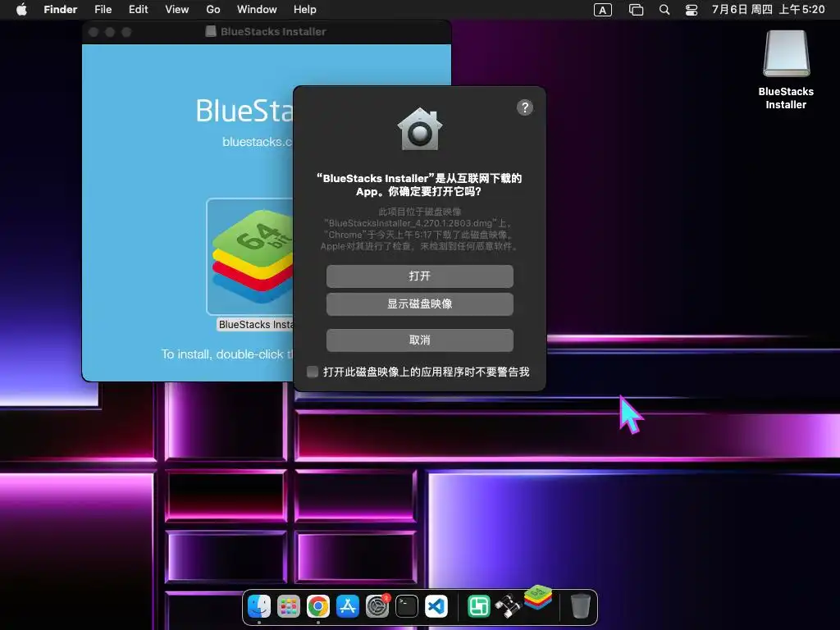This screenshot has width=840, height=630.
Task: Cancel the dialog with 取消
Action: point(419,340)
